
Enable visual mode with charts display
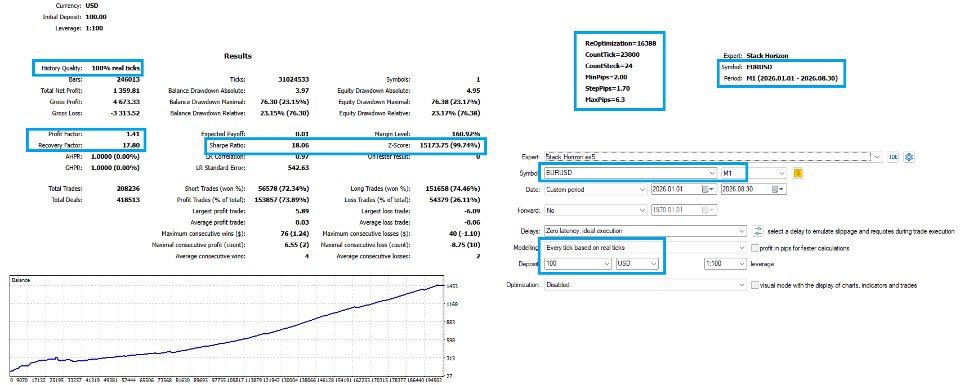(x=754, y=285)
